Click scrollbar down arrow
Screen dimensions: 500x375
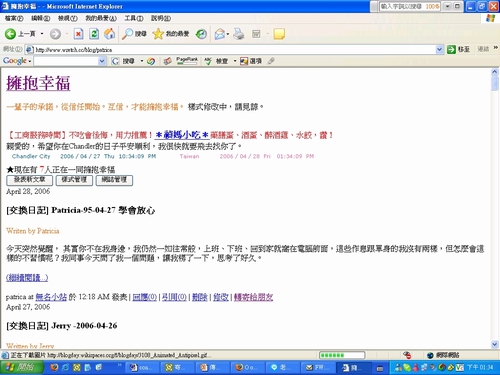click(495, 344)
